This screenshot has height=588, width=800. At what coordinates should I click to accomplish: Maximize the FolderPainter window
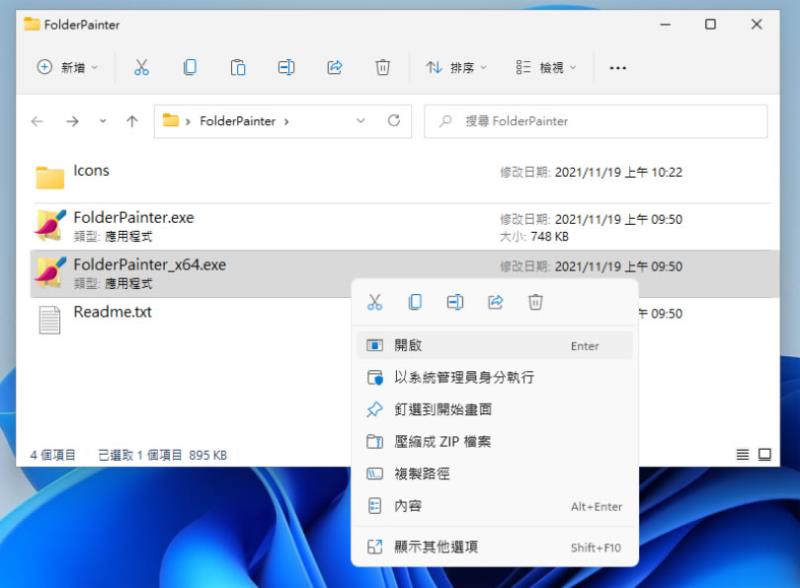coord(710,24)
